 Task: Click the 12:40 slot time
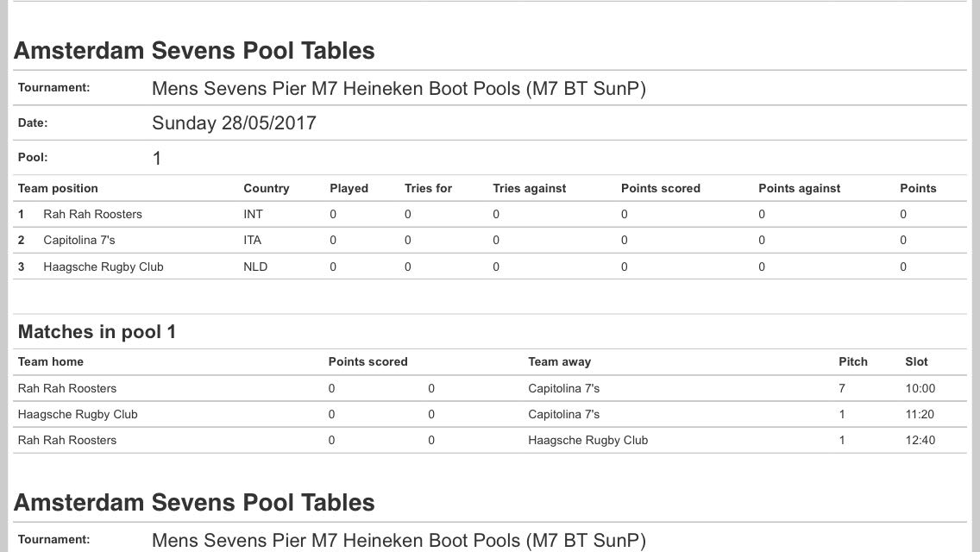(x=920, y=440)
